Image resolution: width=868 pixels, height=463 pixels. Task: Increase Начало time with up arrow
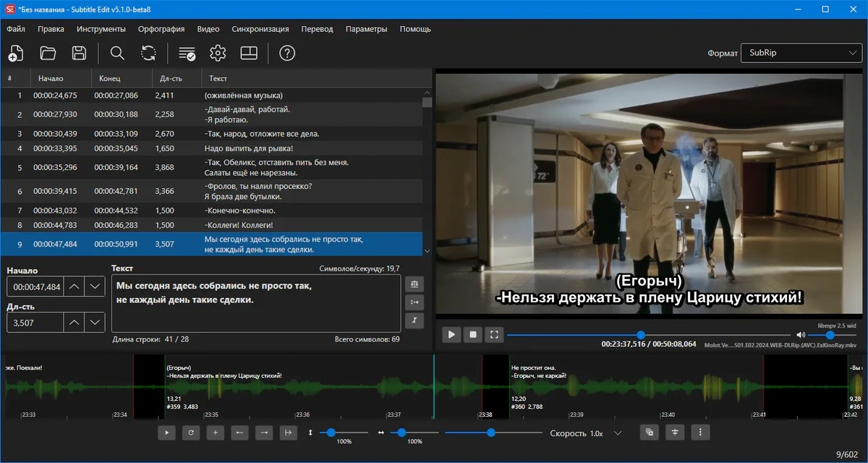pos(75,286)
